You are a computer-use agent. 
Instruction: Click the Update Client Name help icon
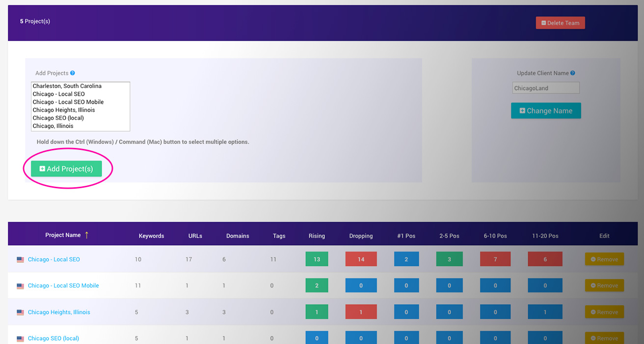coord(572,73)
